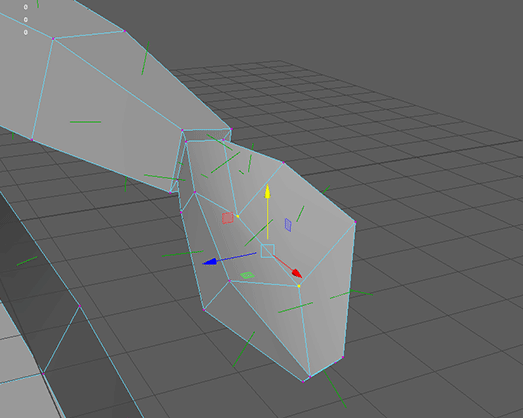Select the cyan center square manipulator handle
This screenshot has height=418, width=523.
[268, 251]
